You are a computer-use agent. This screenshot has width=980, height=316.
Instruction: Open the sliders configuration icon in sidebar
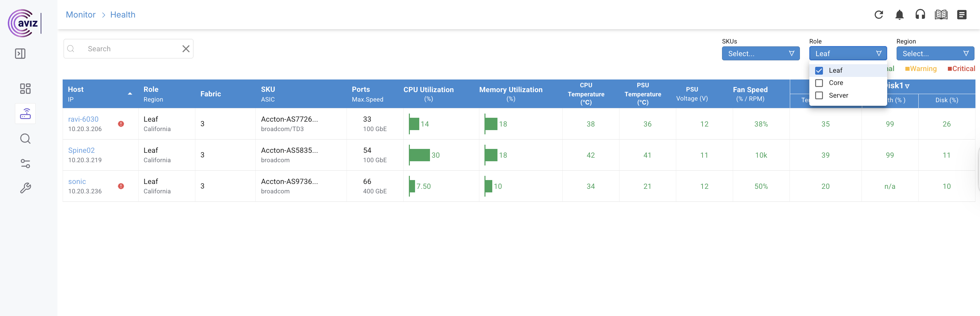(25, 164)
